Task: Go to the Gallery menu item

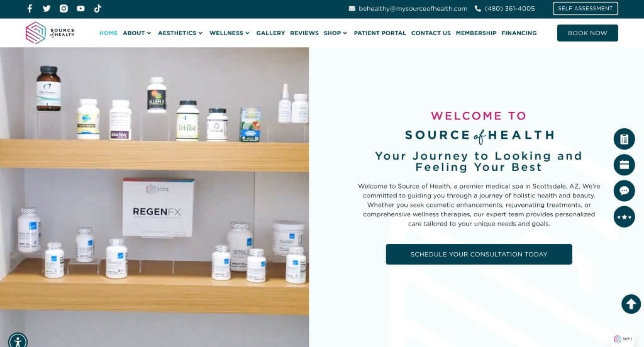Action: coord(270,33)
